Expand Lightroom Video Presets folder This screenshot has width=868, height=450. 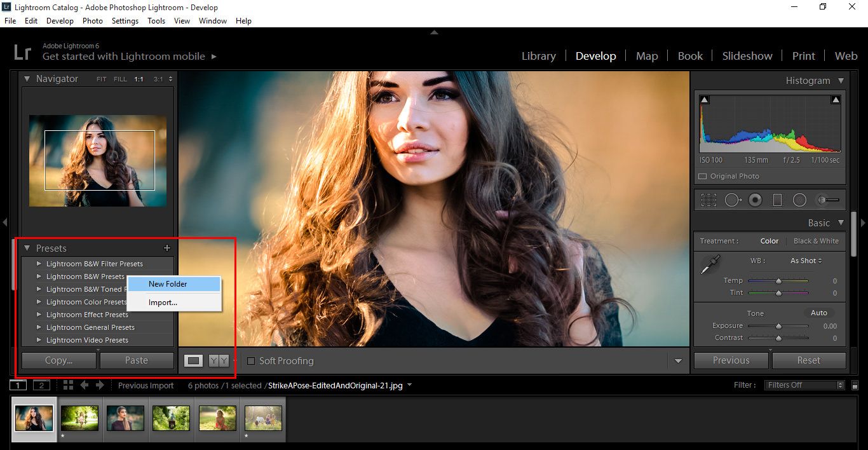[39, 339]
